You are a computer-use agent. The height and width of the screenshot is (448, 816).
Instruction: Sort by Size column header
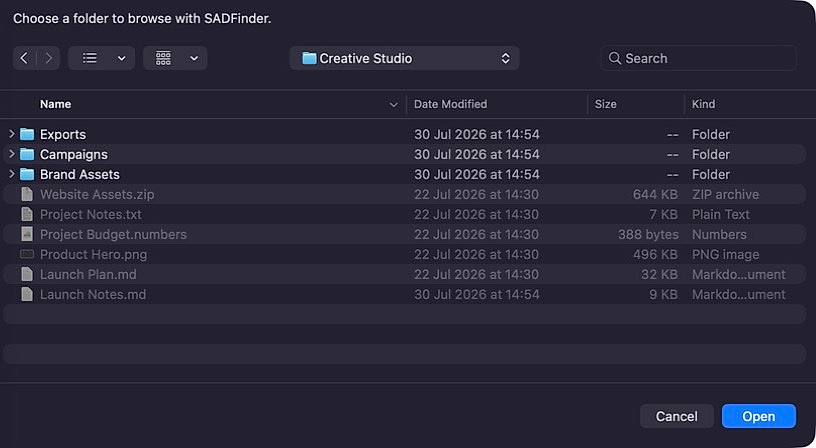(x=606, y=104)
